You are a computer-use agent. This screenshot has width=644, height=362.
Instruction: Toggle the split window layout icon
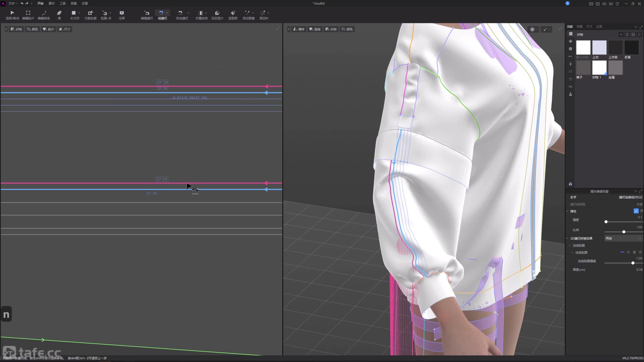pos(598,4)
